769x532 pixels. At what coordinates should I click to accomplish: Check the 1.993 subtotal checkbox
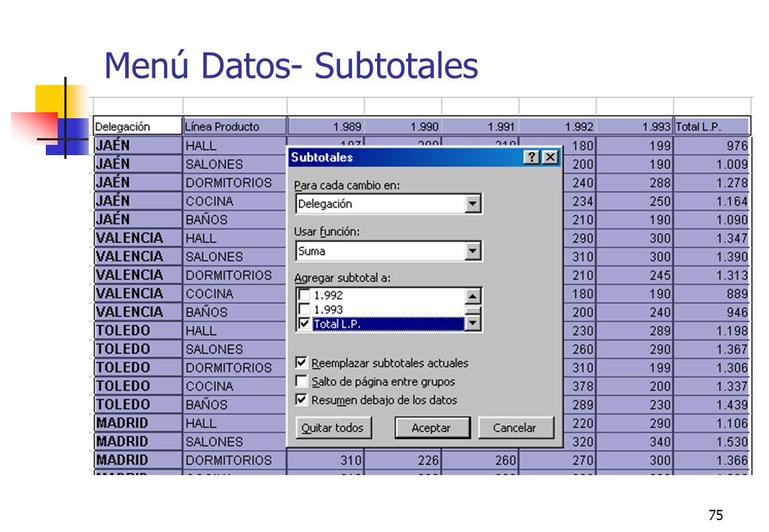click(x=304, y=309)
